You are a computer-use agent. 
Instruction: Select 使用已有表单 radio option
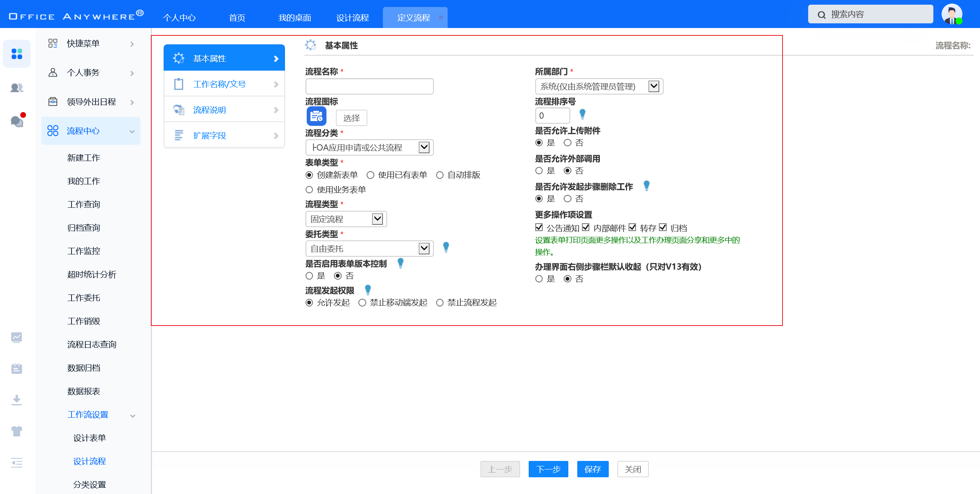click(370, 175)
